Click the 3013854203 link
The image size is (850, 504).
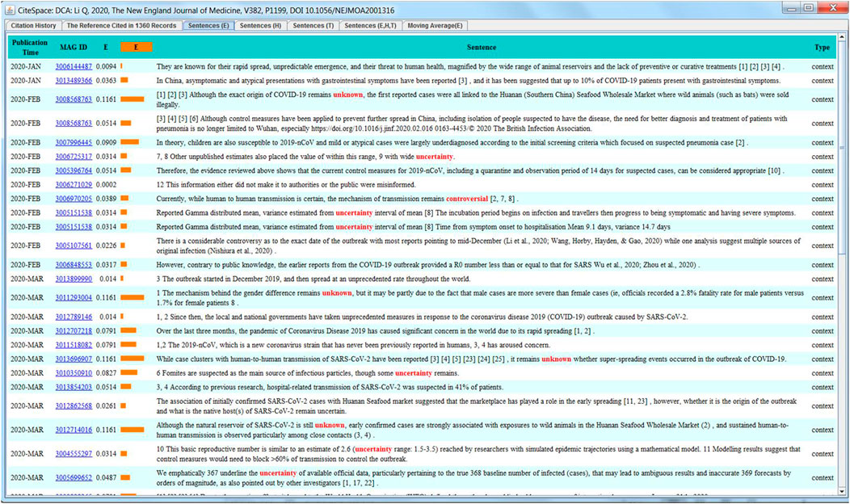tap(74, 388)
